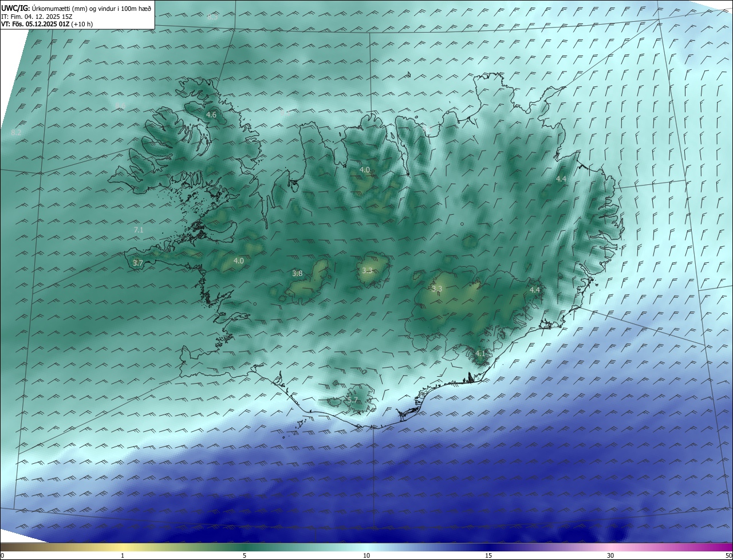Screen dimensions: 733x560
Task: Click the 4.1 value on Öræfajökull
Action: click(480, 353)
